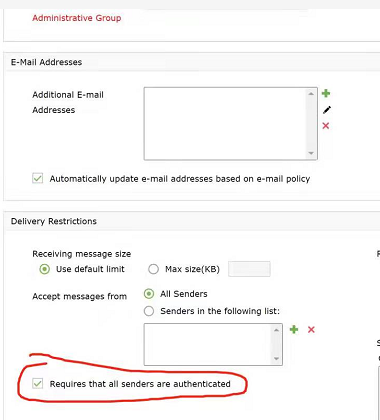Viewport: 380px width, 420px height.
Task: Edit selected e-mail address with pencil icon
Action: pos(327,110)
